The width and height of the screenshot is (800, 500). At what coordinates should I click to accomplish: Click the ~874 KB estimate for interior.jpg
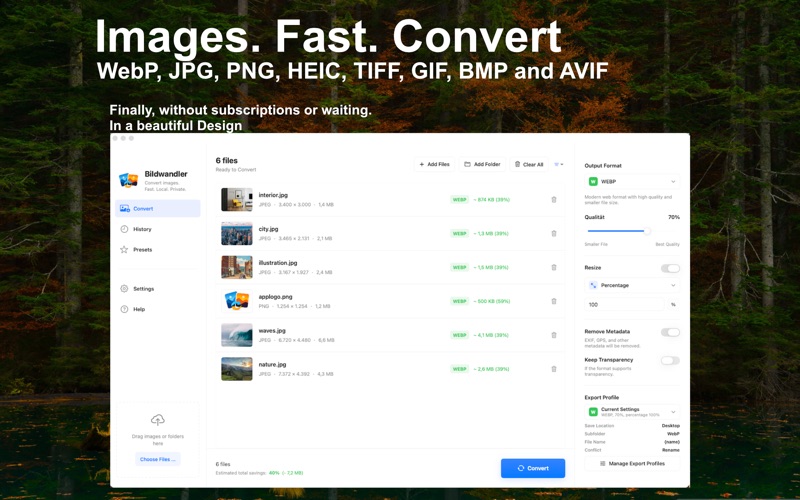click(491, 199)
